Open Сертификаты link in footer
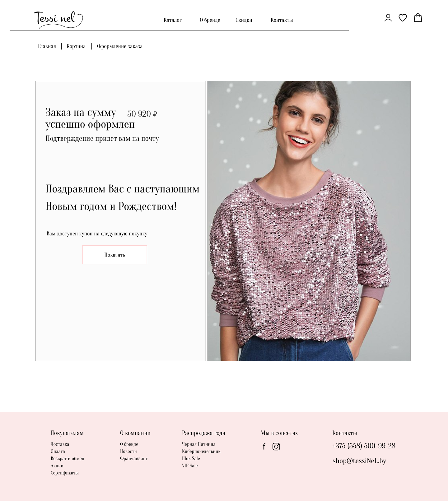The width and height of the screenshot is (448, 501). 65,473
